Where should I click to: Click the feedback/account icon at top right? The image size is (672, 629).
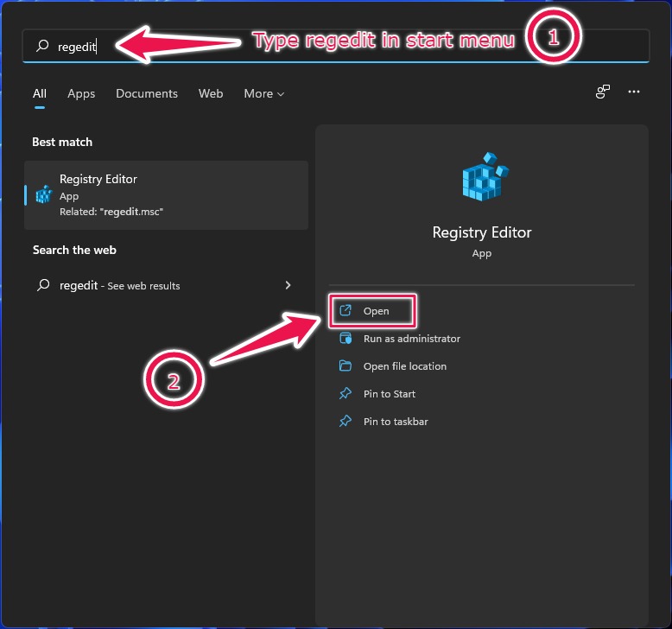coord(603,92)
